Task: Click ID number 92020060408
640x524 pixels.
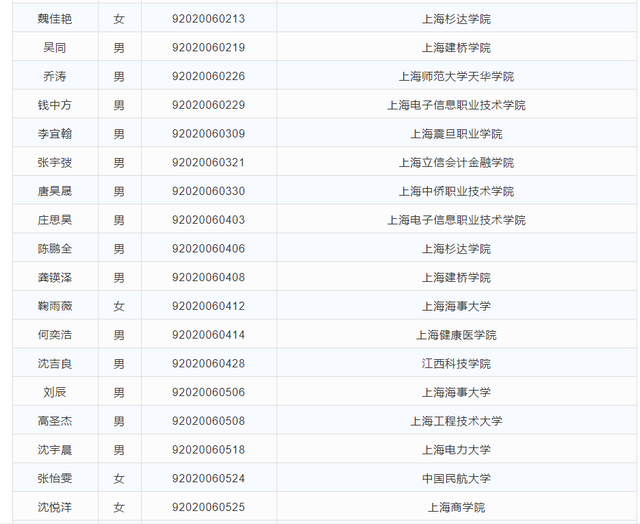Action: click(x=208, y=278)
